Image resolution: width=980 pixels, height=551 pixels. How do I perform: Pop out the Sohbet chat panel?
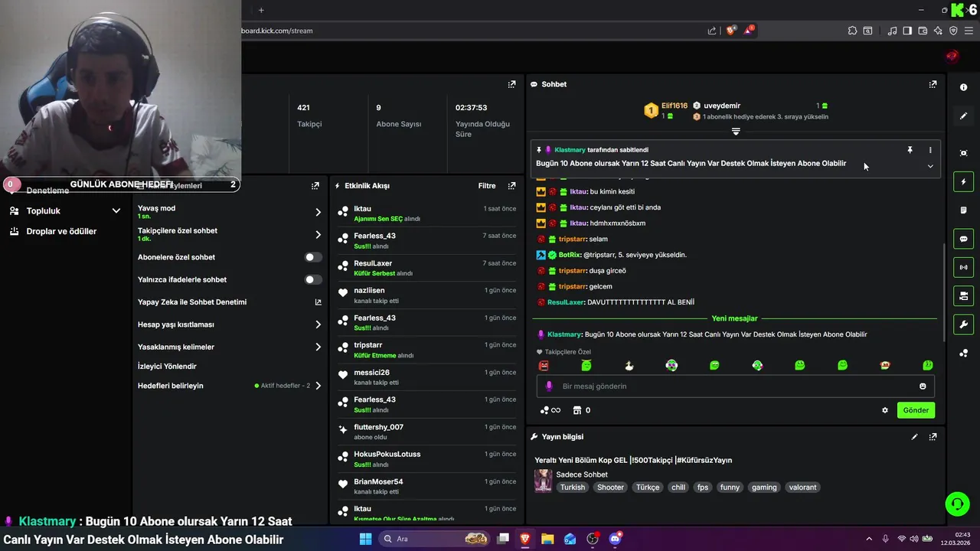pyautogui.click(x=933, y=84)
